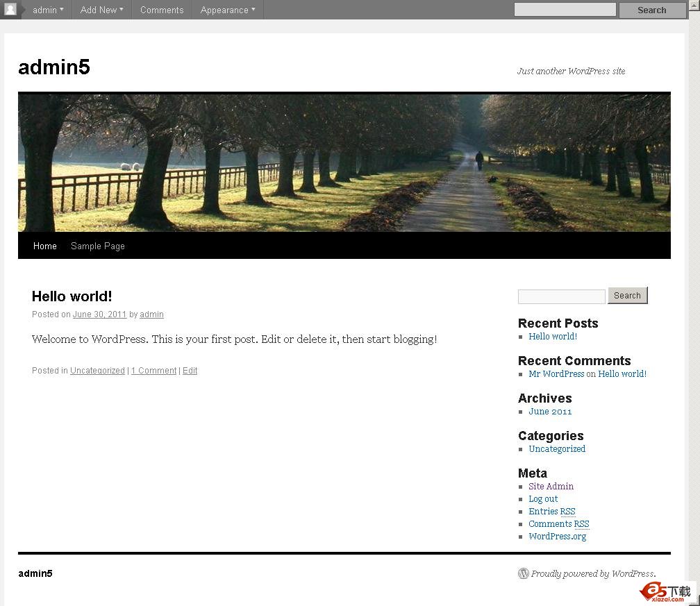Click the vertical scrollbar on the right

[694, 303]
